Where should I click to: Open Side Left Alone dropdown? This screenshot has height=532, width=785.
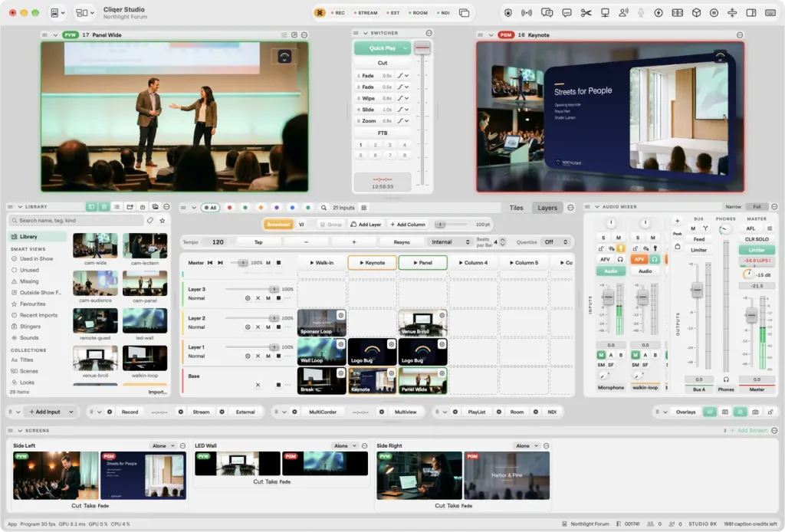pyautogui.click(x=163, y=446)
